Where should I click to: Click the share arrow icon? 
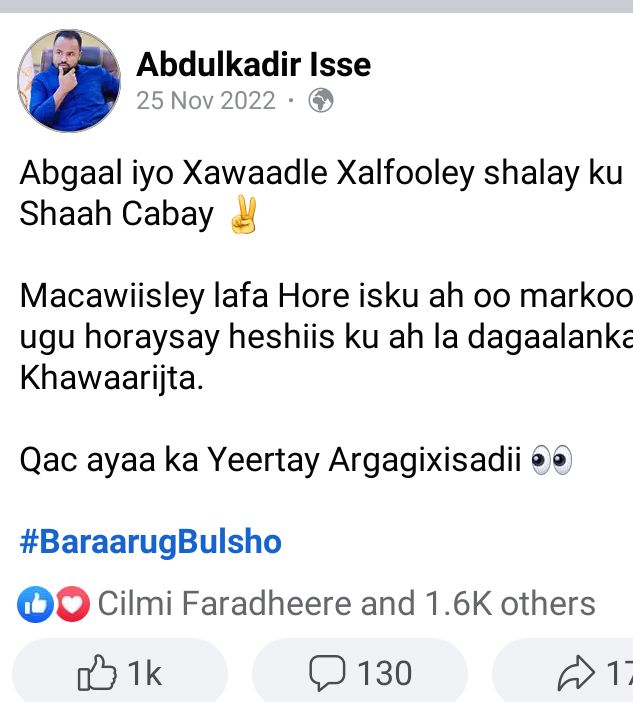[576, 672]
